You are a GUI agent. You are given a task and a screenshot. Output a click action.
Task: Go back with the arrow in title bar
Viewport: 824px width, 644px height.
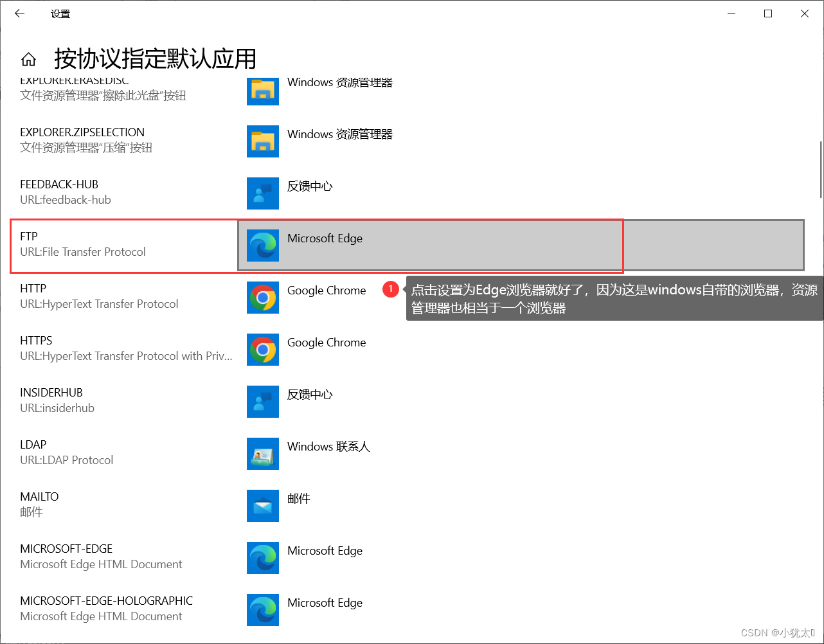tap(19, 13)
